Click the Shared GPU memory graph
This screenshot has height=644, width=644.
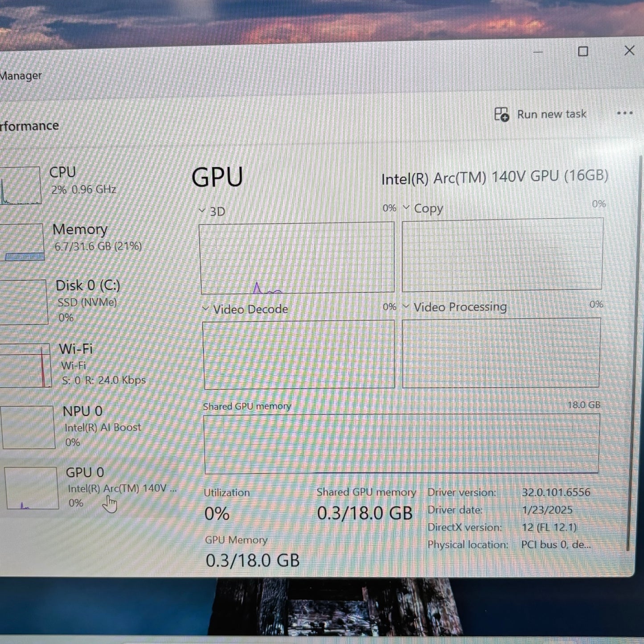[x=401, y=443]
